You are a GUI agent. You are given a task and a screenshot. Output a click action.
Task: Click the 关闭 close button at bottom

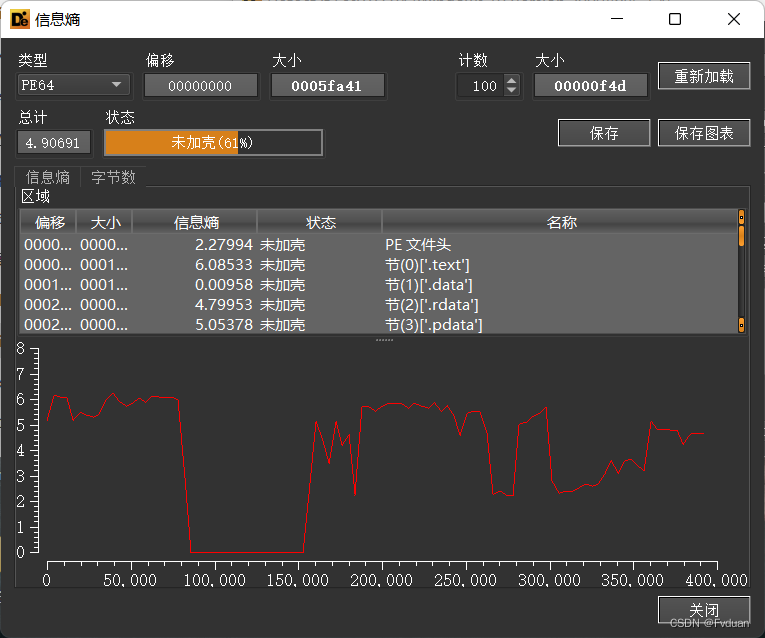click(704, 610)
